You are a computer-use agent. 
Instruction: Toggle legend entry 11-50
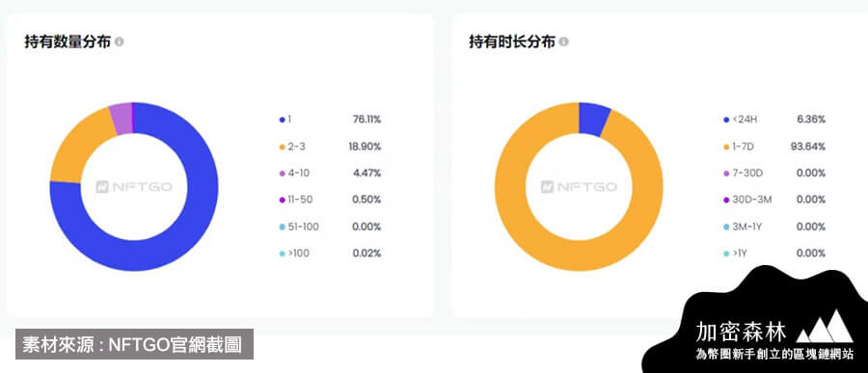296,200
